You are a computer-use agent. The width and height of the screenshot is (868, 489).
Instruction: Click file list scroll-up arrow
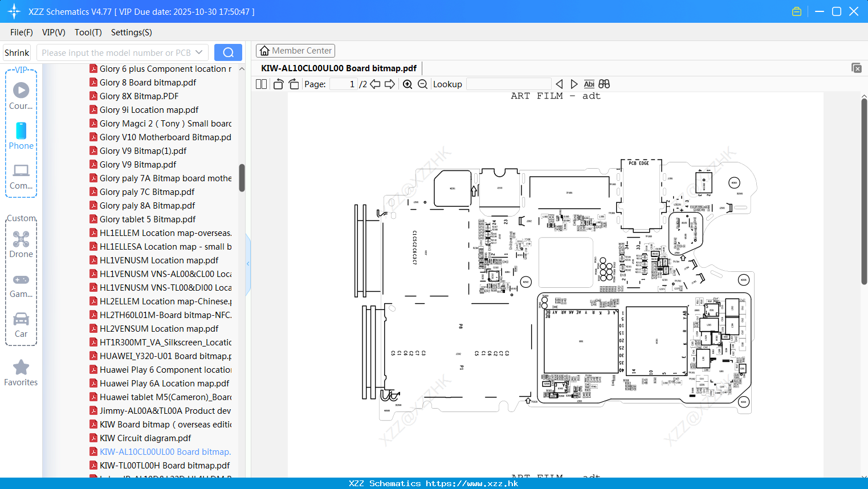(x=242, y=68)
